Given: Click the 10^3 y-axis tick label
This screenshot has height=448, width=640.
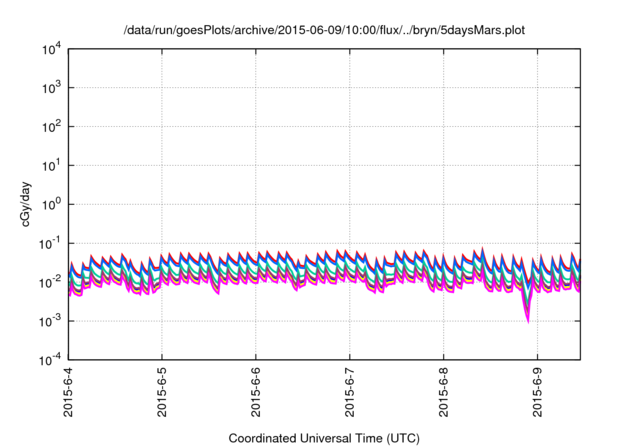Looking at the screenshot, I should click(x=51, y=88).
